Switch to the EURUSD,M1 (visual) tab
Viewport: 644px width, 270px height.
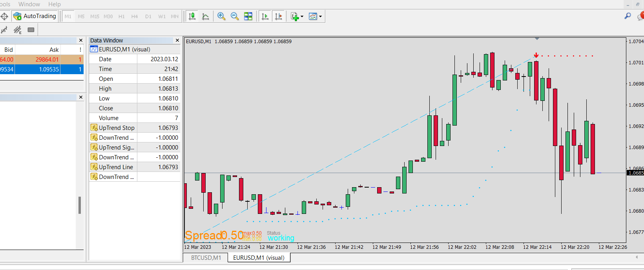pyautogui.click(x=259, y=258)
